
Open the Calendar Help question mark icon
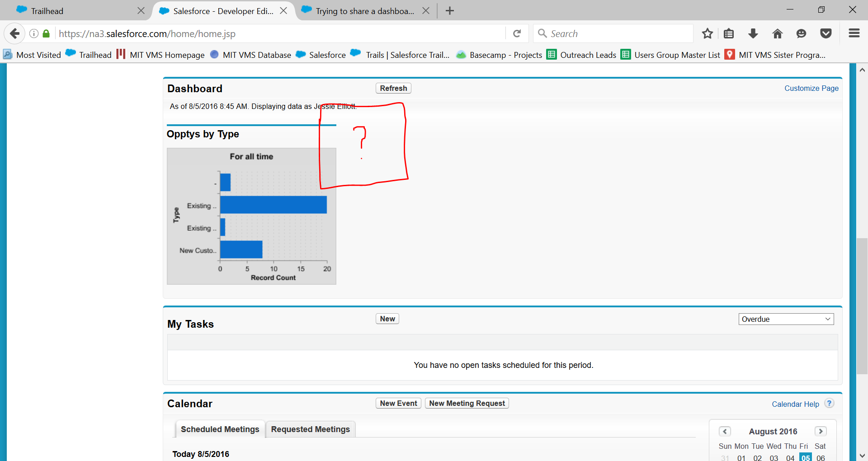[x=829, y=403]
